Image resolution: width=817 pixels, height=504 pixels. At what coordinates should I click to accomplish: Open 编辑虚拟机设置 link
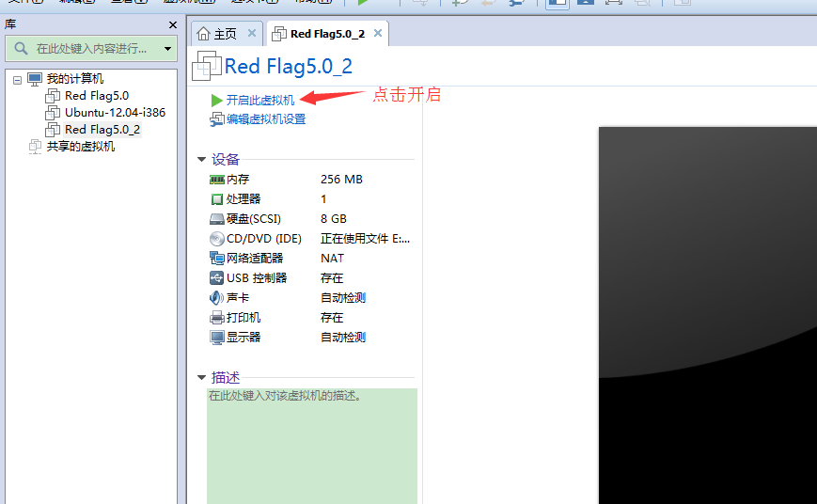coord(266,119)
